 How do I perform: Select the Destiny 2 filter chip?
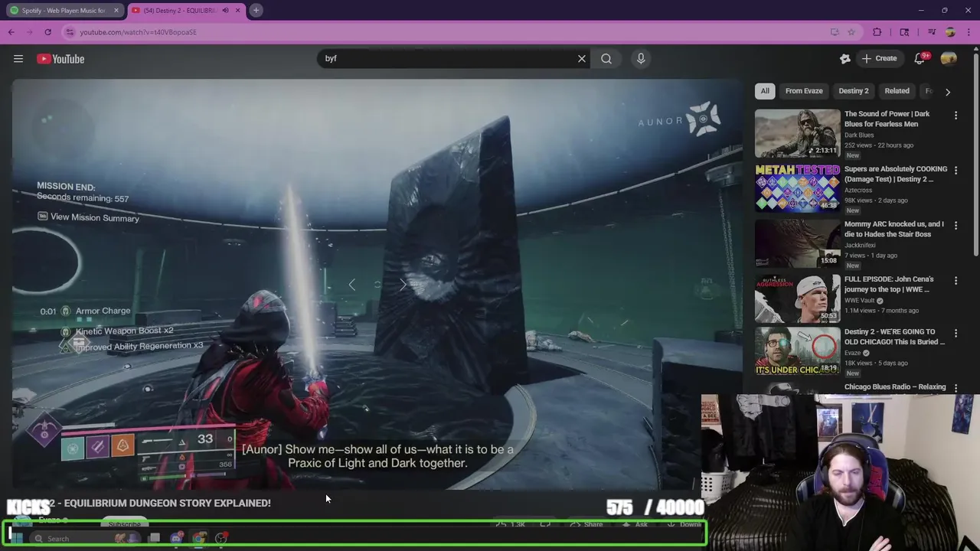[x=854, y=91]
